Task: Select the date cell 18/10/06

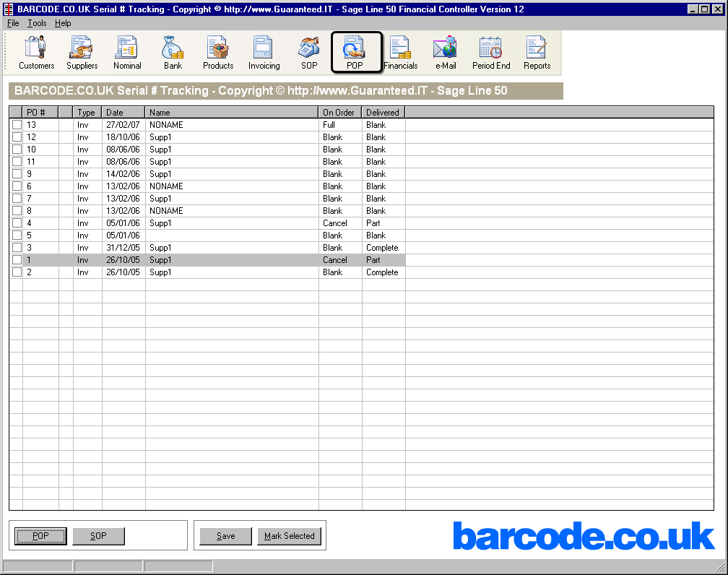Action: 123,137
